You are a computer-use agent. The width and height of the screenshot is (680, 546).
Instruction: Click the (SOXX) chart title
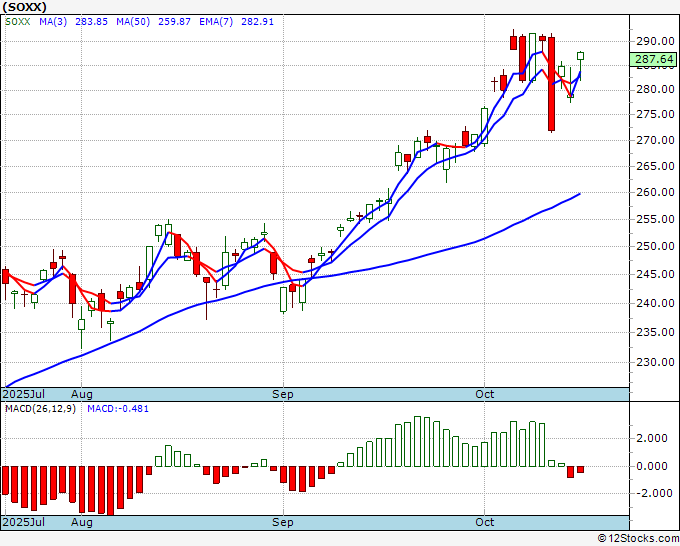click(x=24, y=7)
